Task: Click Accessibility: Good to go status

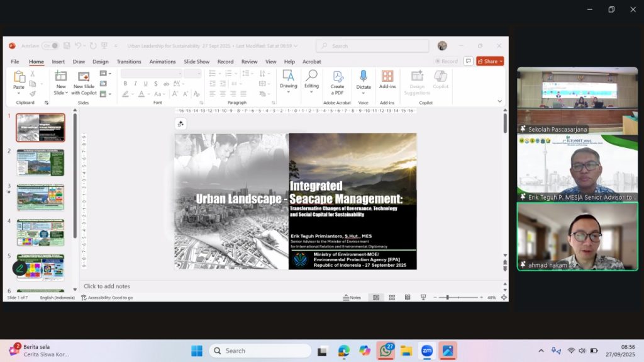Action: [x=107, y=297]
